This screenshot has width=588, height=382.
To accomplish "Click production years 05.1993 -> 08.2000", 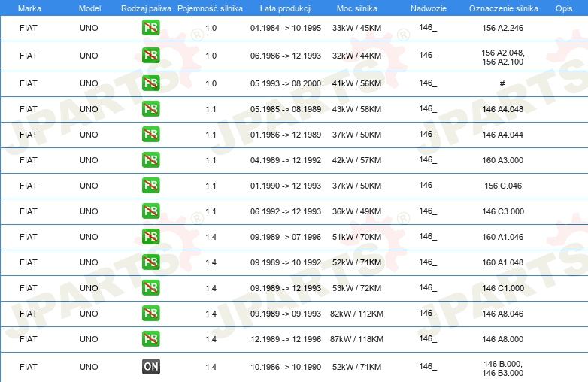I will [286, 83].
